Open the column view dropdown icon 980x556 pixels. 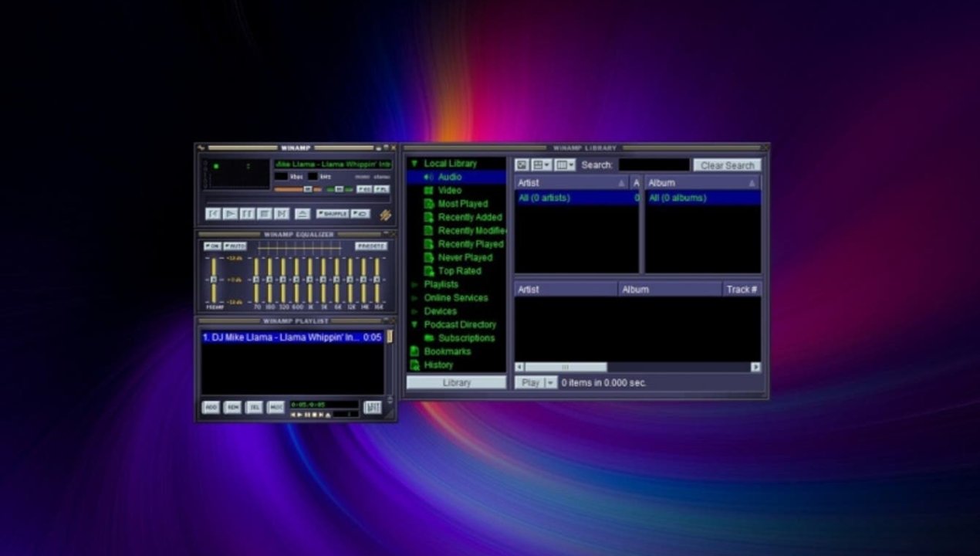[566, 165]
